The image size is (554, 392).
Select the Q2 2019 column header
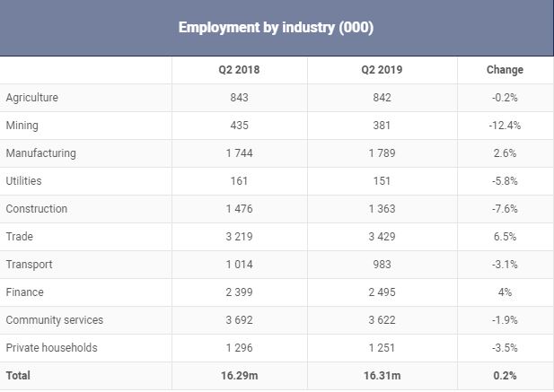(x=383, y=70)
